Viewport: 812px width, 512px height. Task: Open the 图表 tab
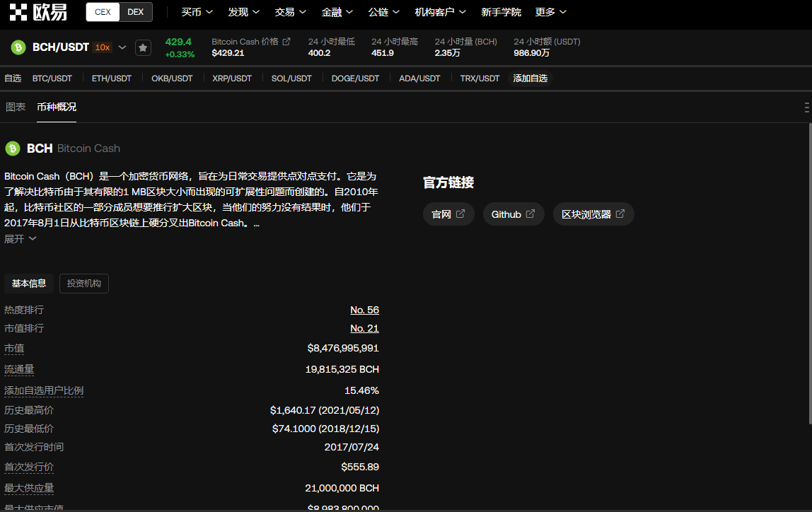(16, 107)
